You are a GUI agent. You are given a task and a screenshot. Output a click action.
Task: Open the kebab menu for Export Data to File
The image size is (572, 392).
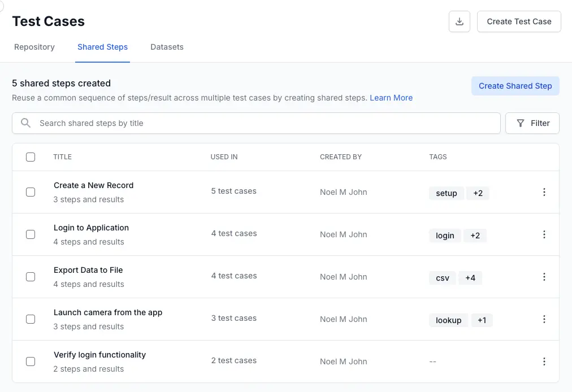[544, 277]
